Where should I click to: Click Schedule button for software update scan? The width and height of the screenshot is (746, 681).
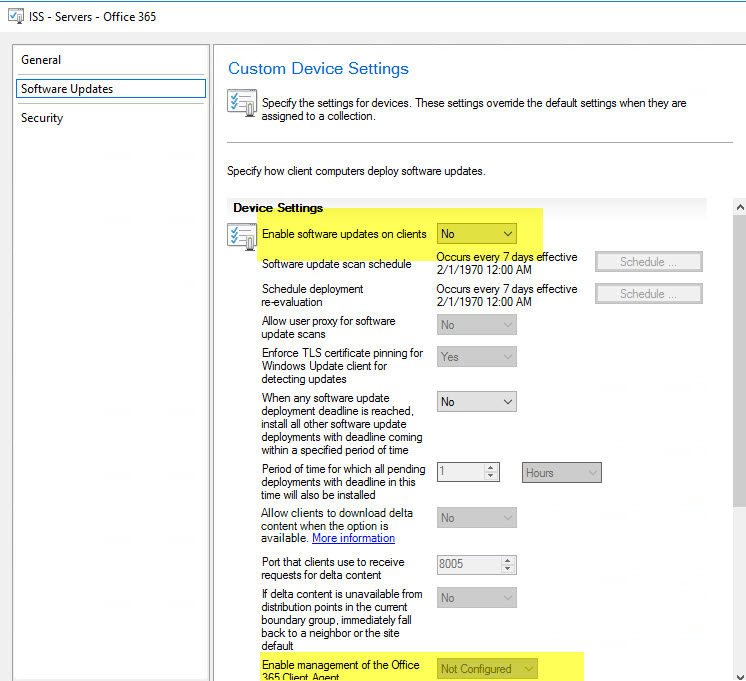click(648, 262)
